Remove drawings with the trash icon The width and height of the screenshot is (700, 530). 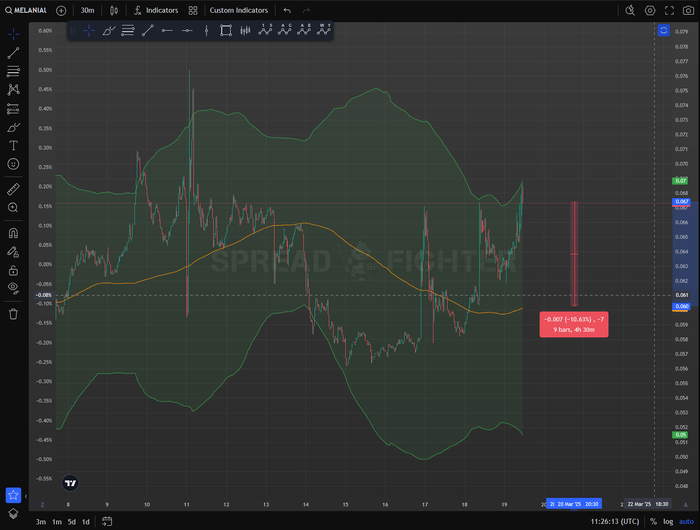pyautogui.click(x=13, y=314)
